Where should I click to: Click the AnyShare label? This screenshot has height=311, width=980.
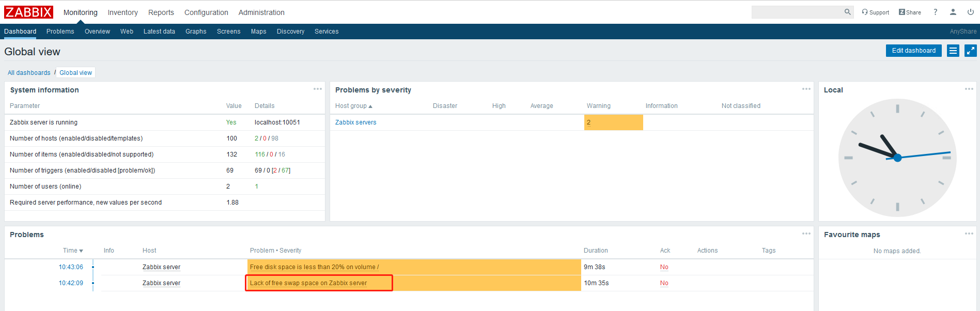click(x=963, y=32)
